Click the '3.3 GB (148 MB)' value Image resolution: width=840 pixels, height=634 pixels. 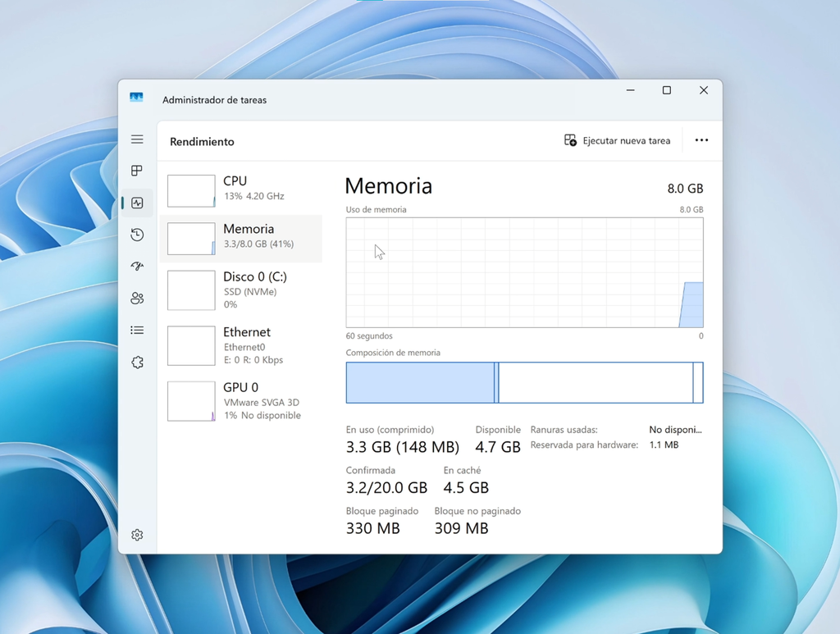(x=402, y=446)
